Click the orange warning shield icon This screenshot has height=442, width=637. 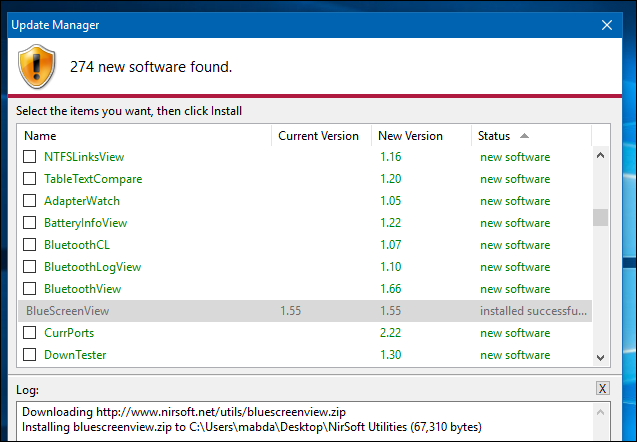tap(37, 67)
